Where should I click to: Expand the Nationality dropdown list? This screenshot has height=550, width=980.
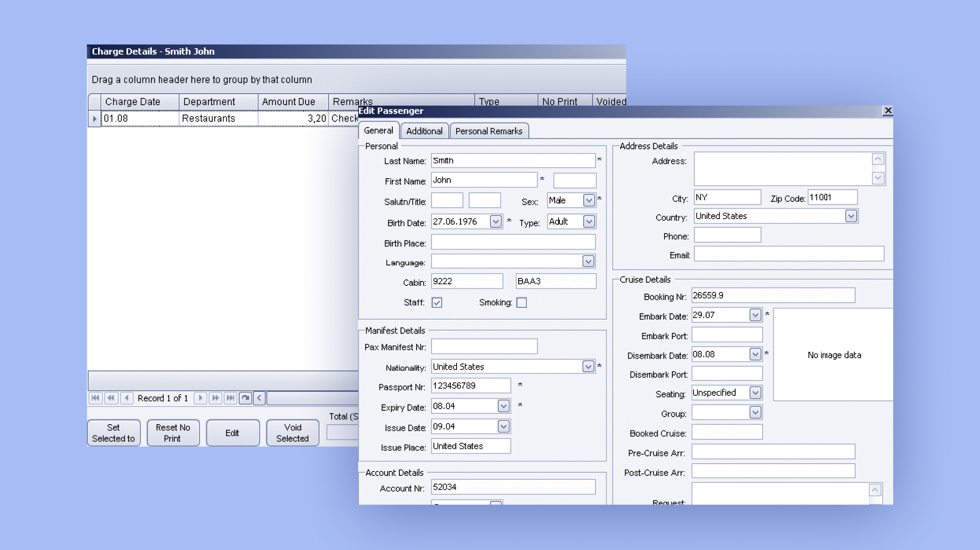588,367
